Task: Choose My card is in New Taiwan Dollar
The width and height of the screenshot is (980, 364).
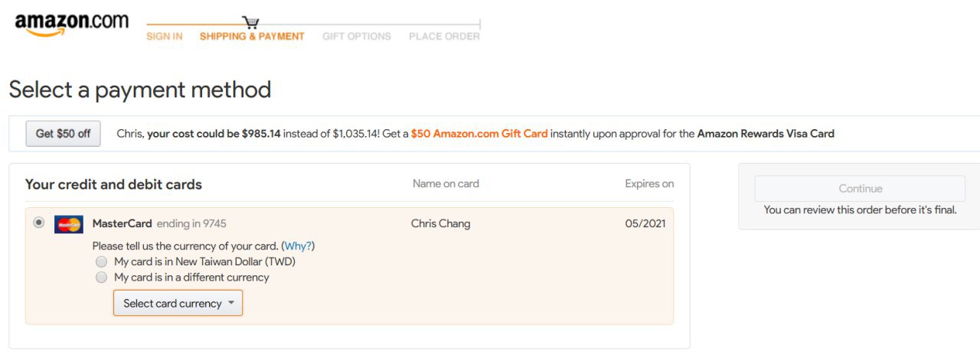Action: (101, 262)
